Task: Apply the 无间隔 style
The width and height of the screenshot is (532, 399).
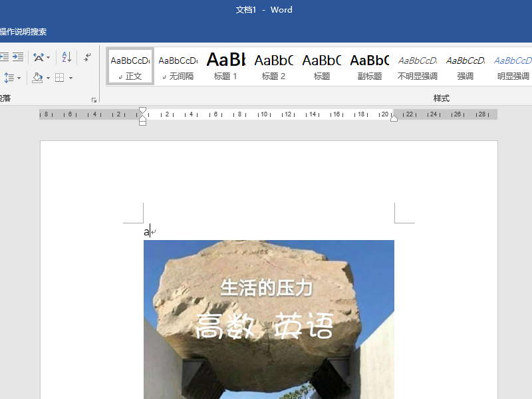Action: [x=178, y=66]
